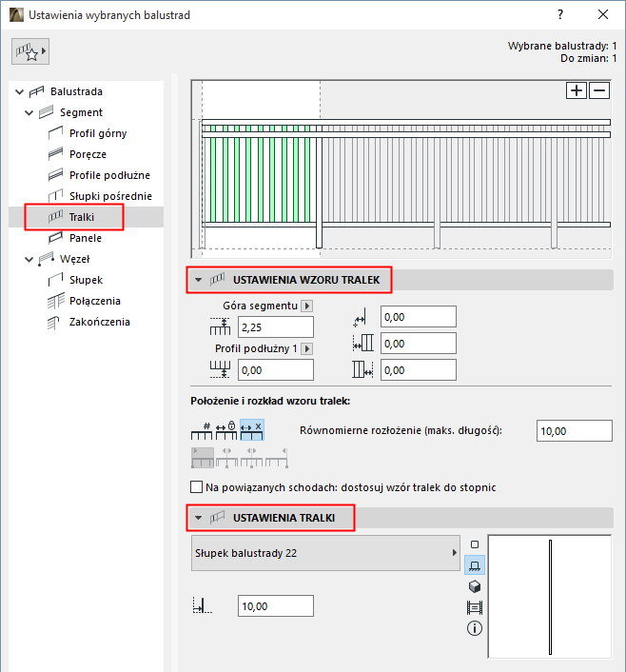Edit the bottom offset field below Profil podłużny 1

[276, 370]
